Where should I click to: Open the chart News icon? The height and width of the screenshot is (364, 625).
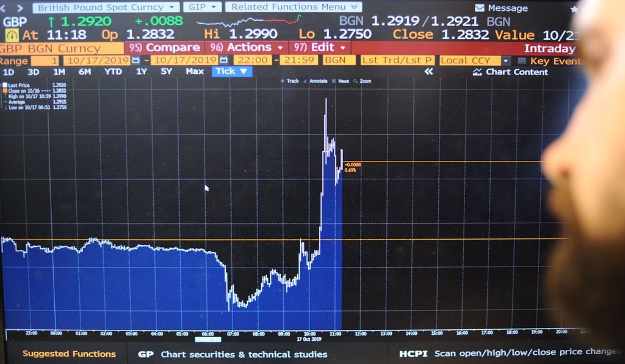[334, 81]
